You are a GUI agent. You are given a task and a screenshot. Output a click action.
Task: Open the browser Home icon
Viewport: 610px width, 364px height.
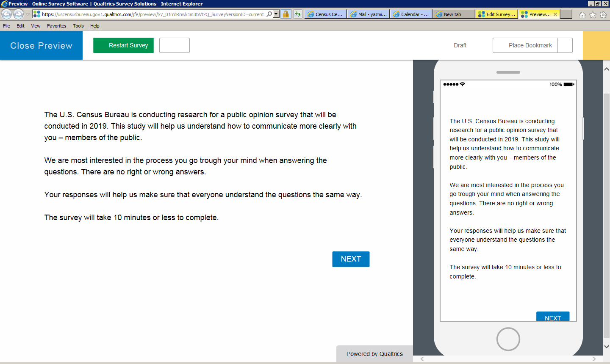click(x=582, y=15)
